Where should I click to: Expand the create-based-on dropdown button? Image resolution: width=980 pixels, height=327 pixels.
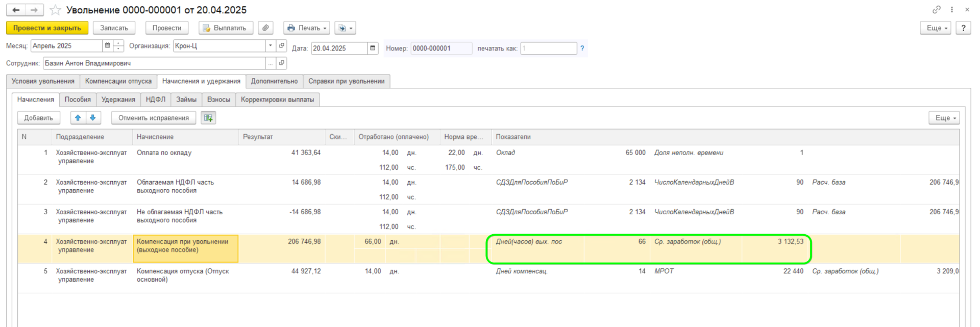(x=346, y=28)
